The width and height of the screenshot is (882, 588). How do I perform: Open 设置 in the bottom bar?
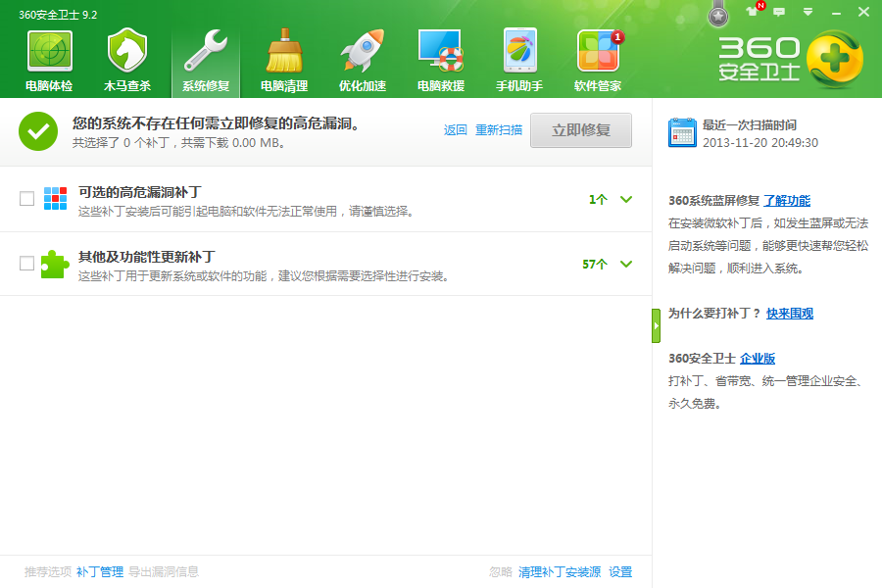coord(620,572)
